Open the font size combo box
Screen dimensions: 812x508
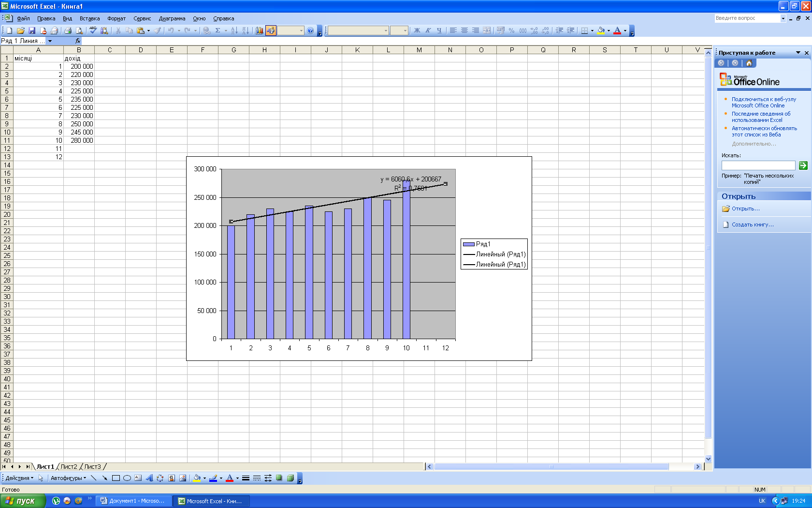click(399, 30)
